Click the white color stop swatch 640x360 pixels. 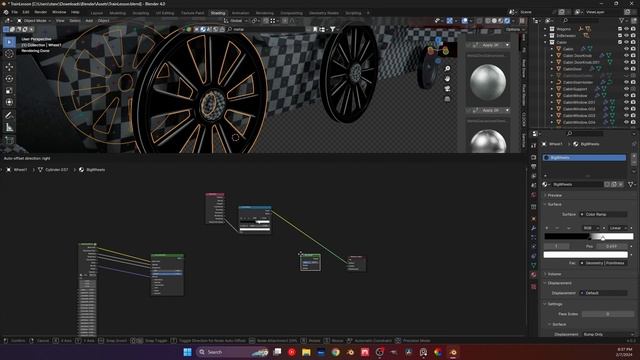click(x=585, y=255)
